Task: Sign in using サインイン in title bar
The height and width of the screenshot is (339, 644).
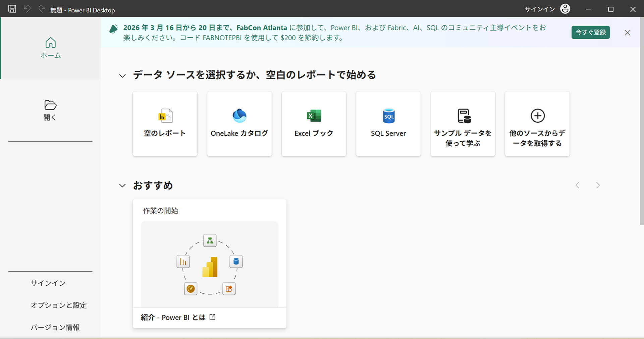Action: point(539,9)
